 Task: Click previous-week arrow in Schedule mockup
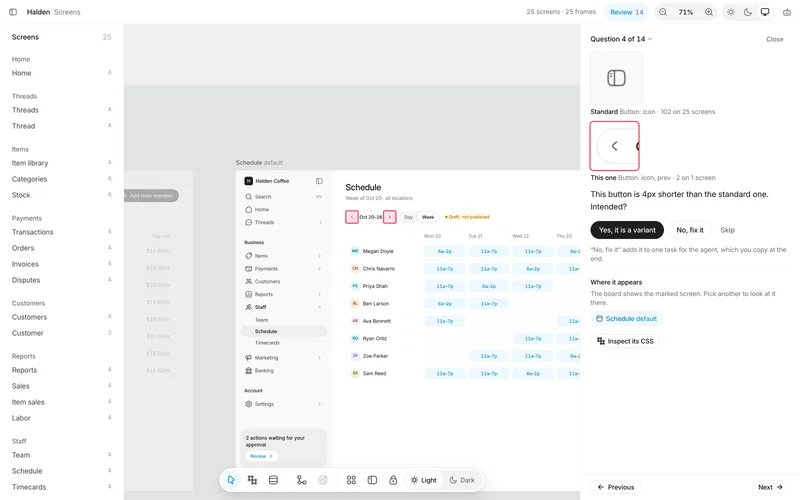[352, 217]
